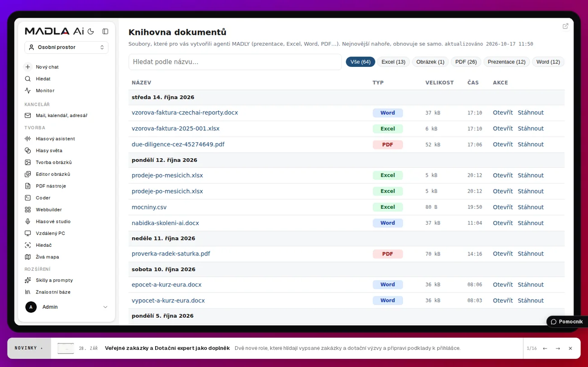Open Hlasy světa icon
Viewport: 588px width, 367px height.
coord(28,151)
